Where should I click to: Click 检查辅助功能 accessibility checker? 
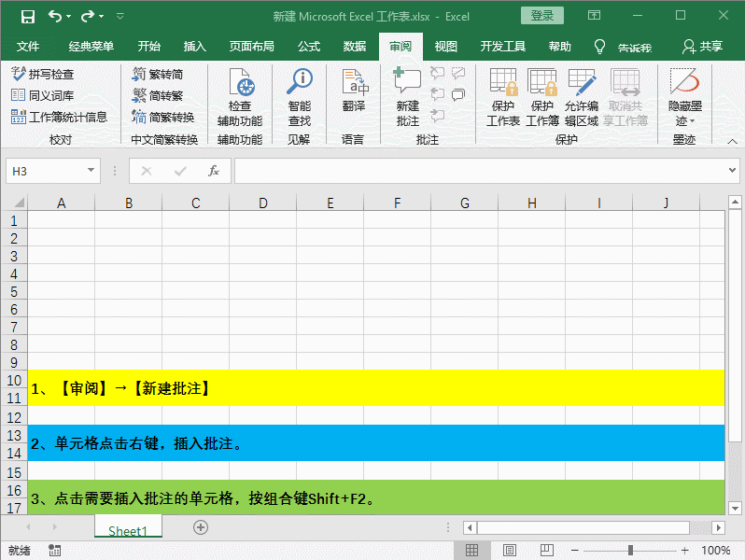[240, 97]
